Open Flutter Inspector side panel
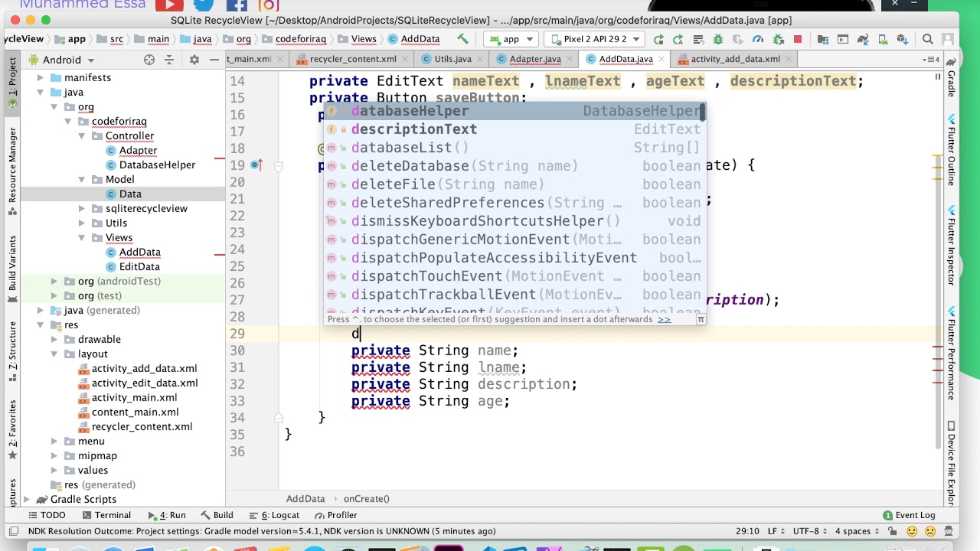The image size is (980, 551). (x=952, y=245)
